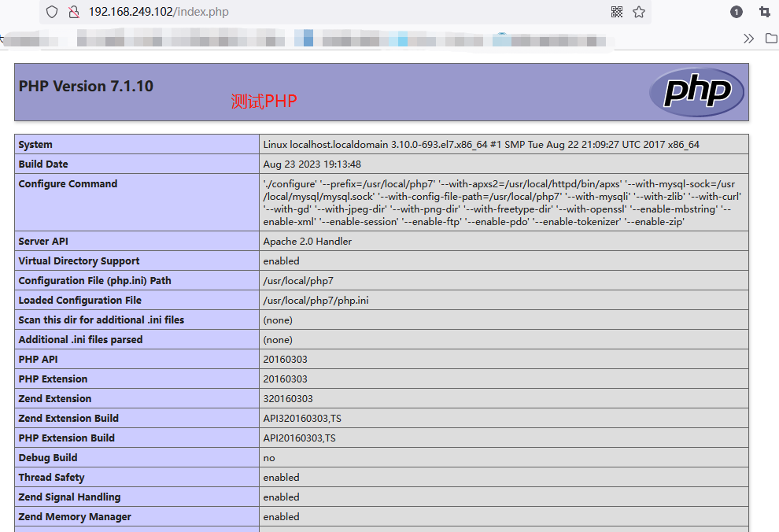Bookmark this page with the star icon

[639, 12]
